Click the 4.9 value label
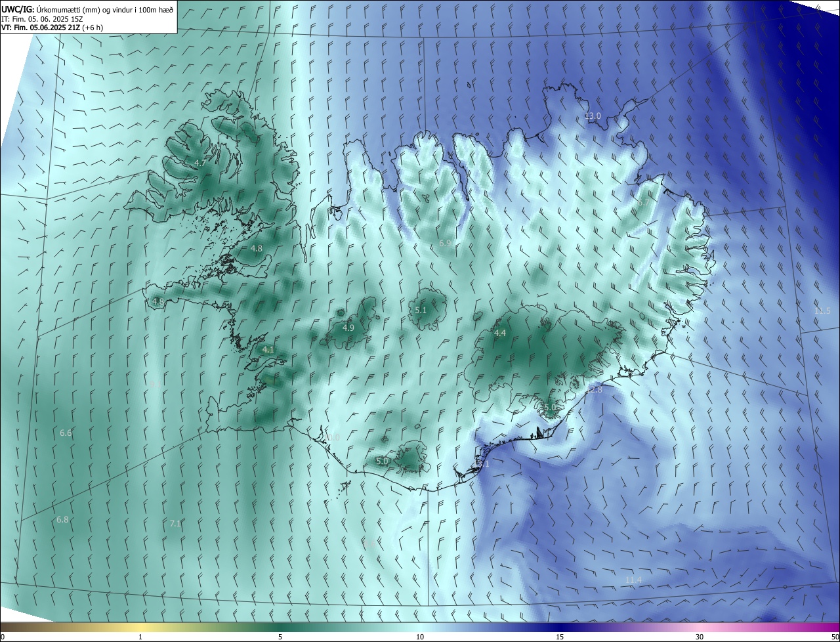 click(348, 328)
